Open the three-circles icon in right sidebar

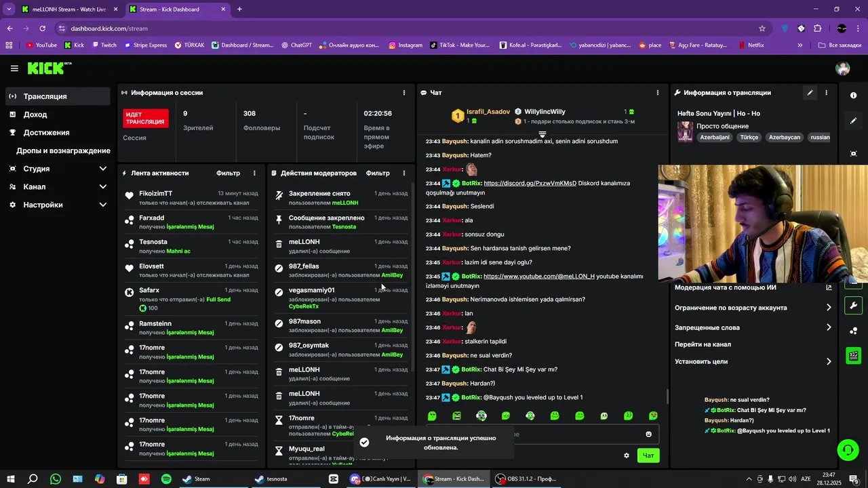coord(853,331)
